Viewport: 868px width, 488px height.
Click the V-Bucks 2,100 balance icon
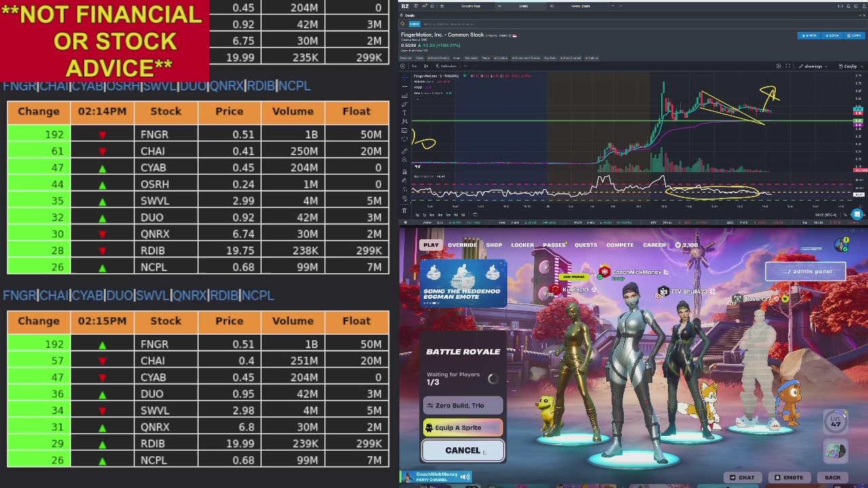[678, 245]
